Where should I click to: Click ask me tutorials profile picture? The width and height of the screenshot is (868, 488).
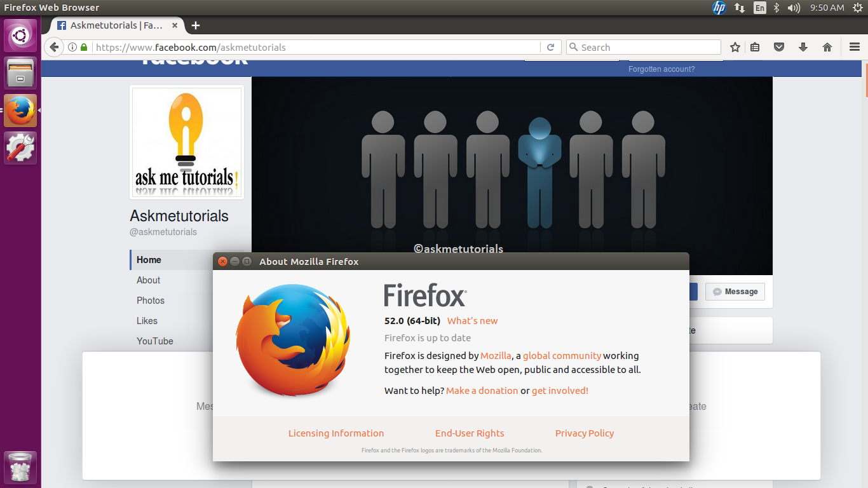coord(187,142)
